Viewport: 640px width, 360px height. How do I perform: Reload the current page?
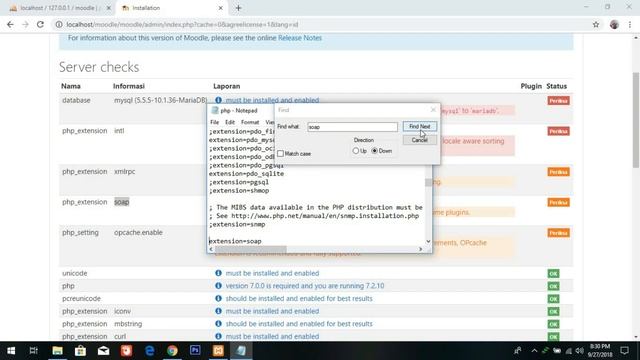pos(40,24)
